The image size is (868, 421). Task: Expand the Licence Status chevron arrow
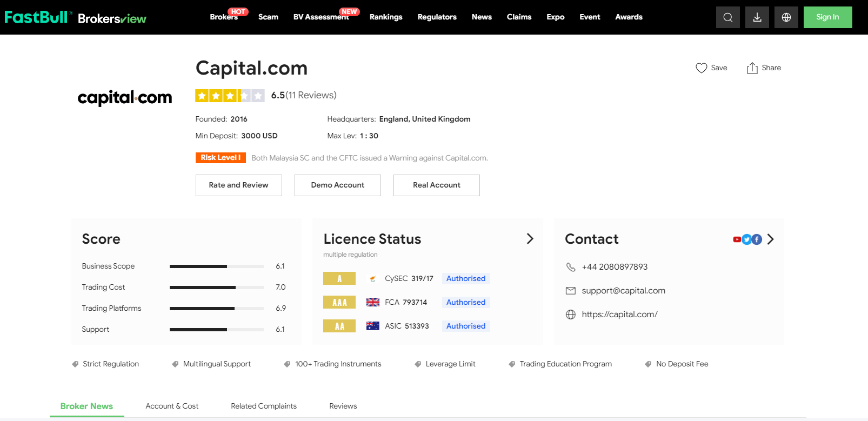pyautogui.click(x=530, y=239)
